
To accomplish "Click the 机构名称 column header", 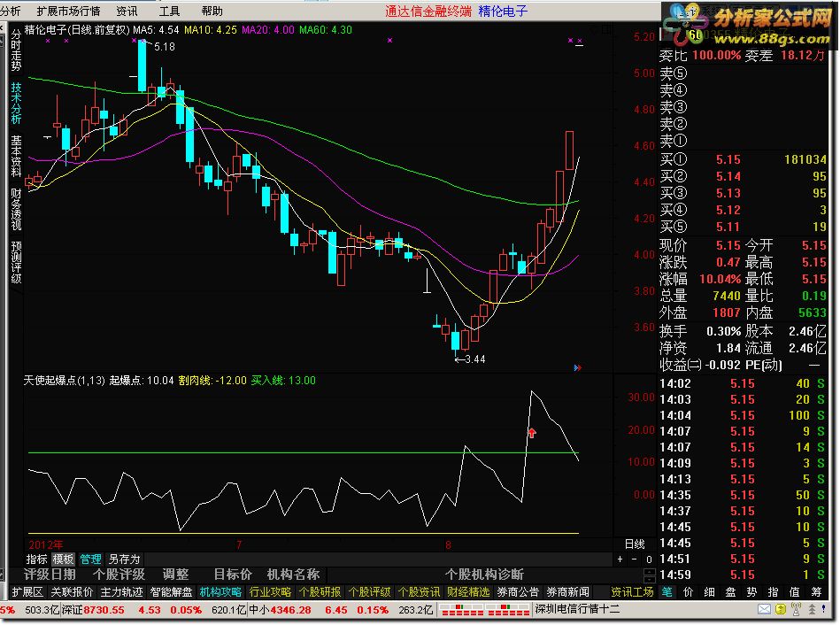I will 294,575.
